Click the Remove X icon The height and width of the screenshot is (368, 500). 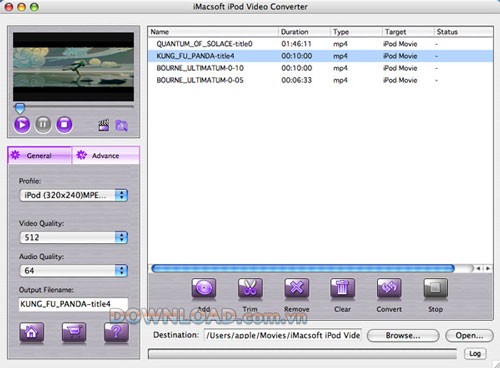click(x=296, y=288)
